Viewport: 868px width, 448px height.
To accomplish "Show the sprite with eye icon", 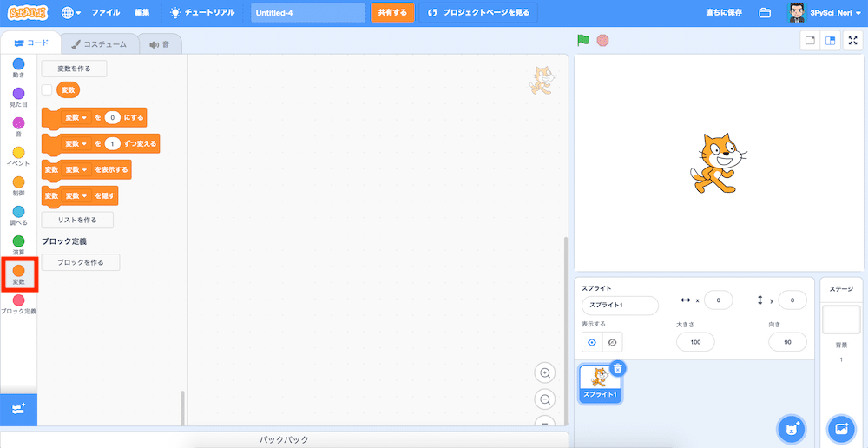I will pos(592,343).
